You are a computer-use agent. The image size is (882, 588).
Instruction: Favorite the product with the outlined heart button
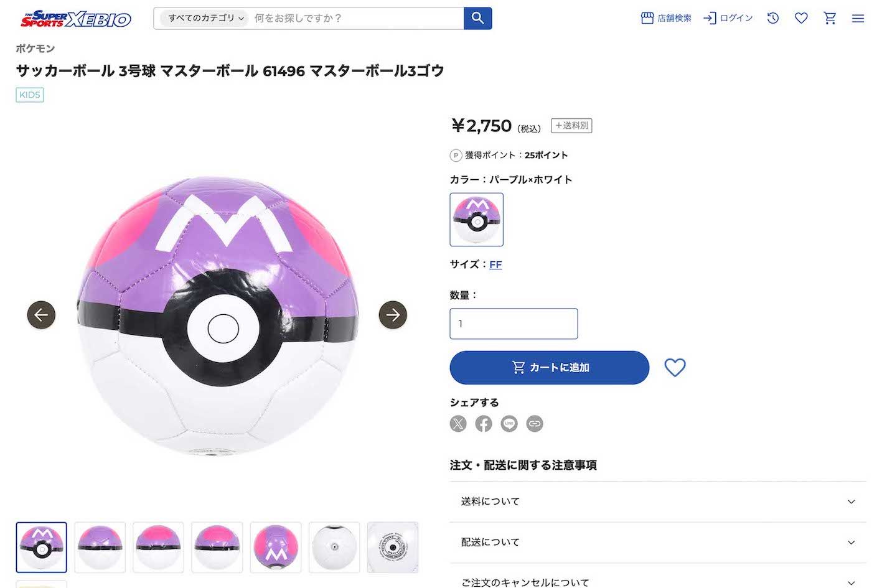(675, 367)
